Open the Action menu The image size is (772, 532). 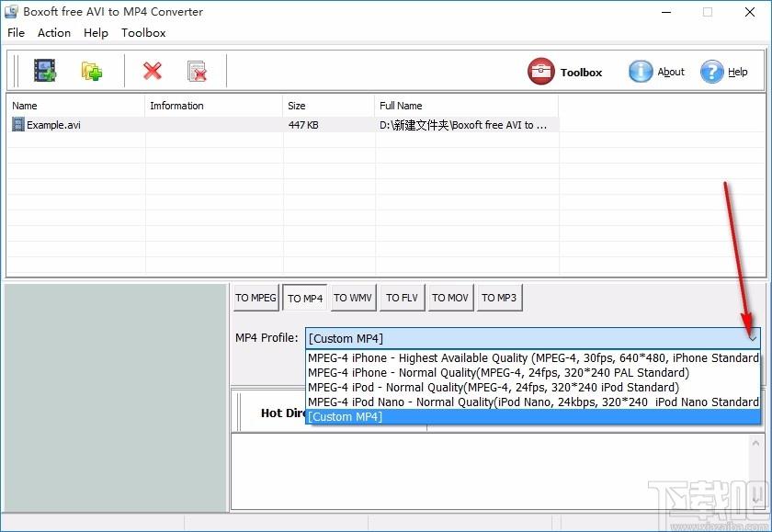(54, 33)
